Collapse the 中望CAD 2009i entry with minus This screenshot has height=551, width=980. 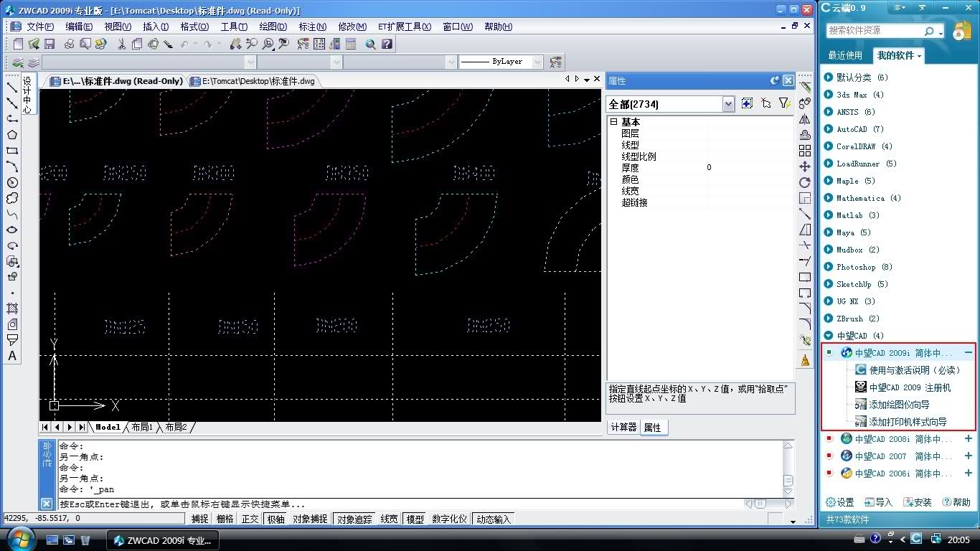(969, 353)
